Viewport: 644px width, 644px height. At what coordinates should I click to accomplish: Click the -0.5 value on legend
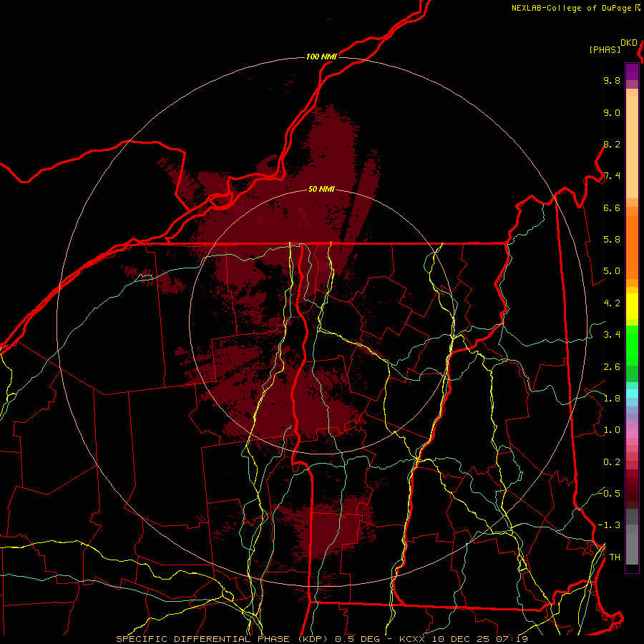(609, 493)
